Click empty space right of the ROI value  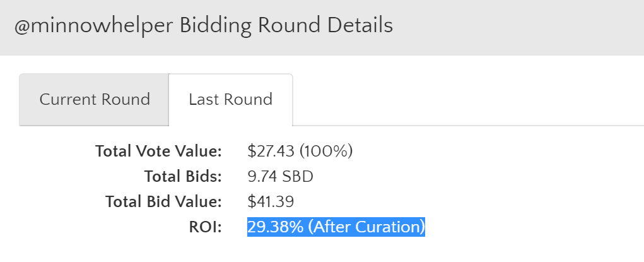[530, 227]
